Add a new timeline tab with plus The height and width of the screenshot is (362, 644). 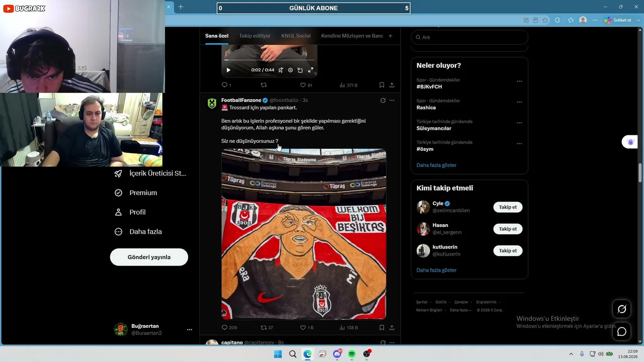(x=390, y=36)
